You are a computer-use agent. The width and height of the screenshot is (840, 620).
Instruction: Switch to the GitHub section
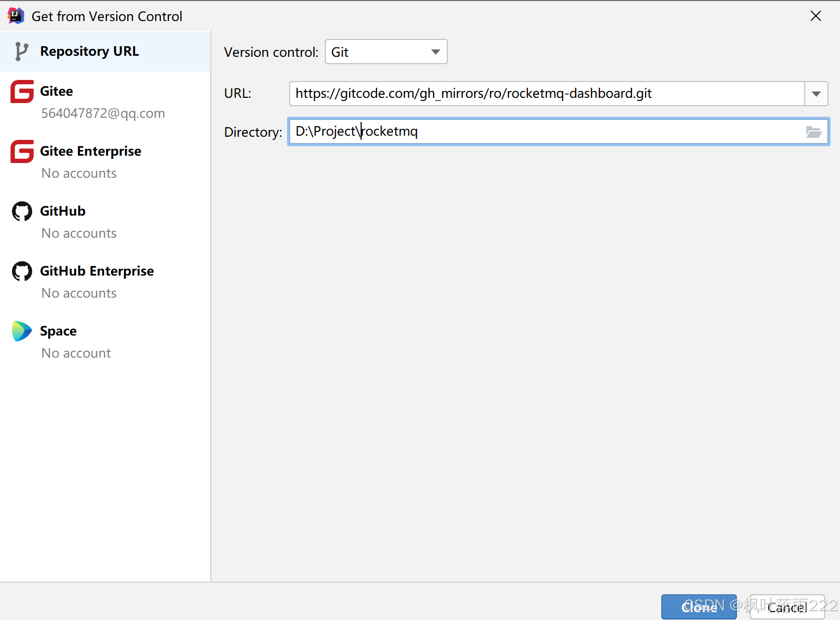click(105, 221)
